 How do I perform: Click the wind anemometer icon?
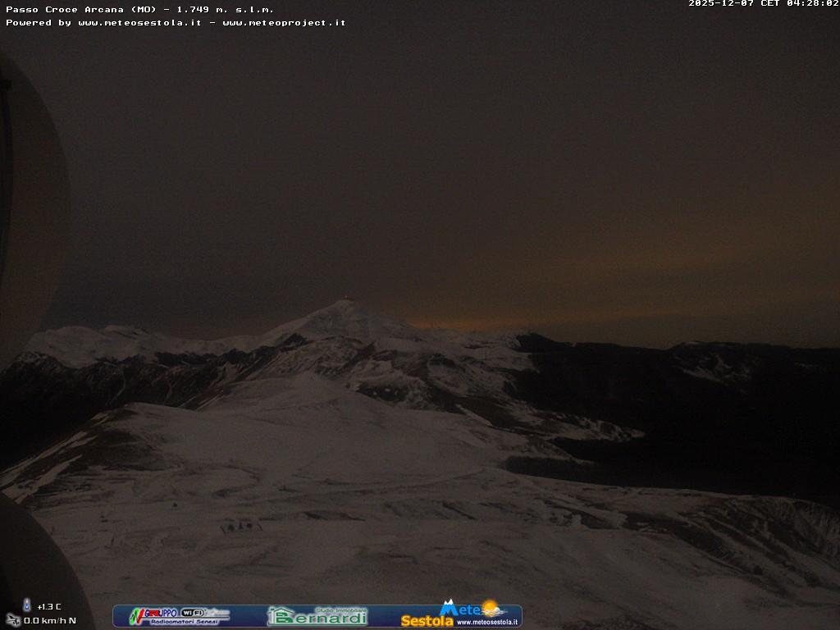point(13,620)
